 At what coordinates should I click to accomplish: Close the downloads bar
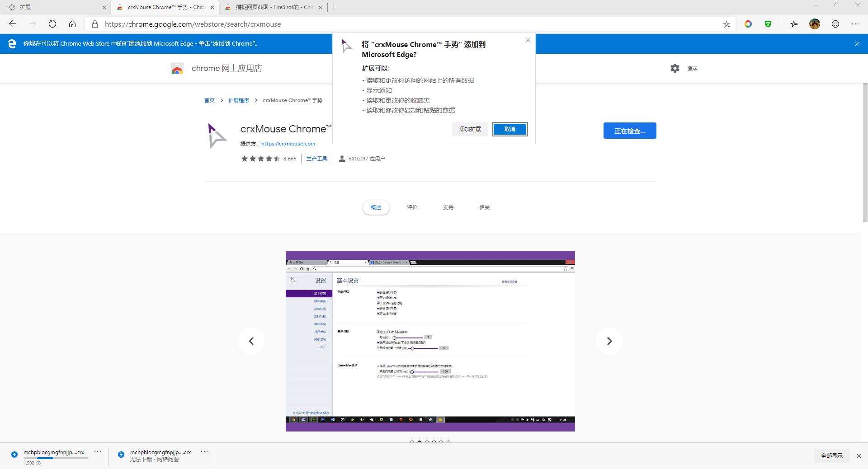[x=859, y=456]
